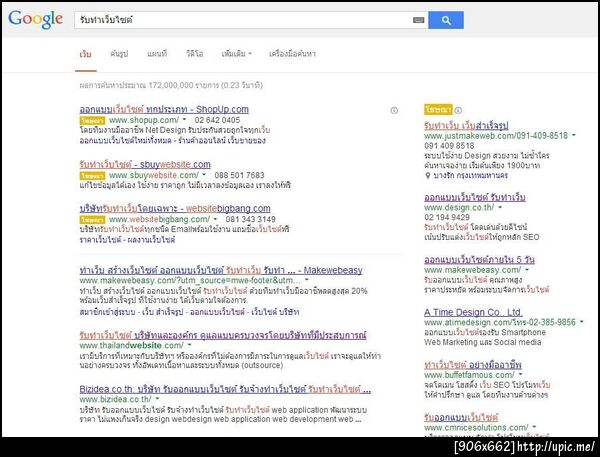The image size is (600, 457).
Task: Open sidebar ad ออกแบบเว็บไซต์ภายใน 5 วัน
Action: 479,260
